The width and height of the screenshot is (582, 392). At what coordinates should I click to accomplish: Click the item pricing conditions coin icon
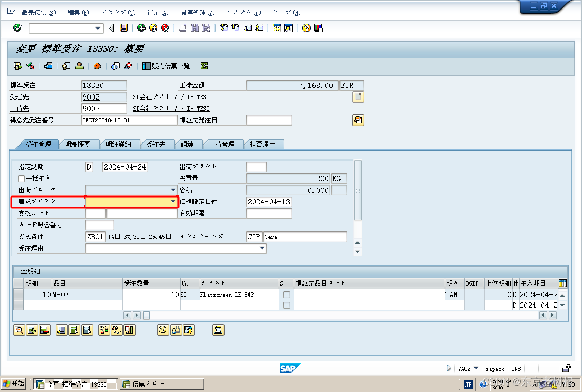163,329
